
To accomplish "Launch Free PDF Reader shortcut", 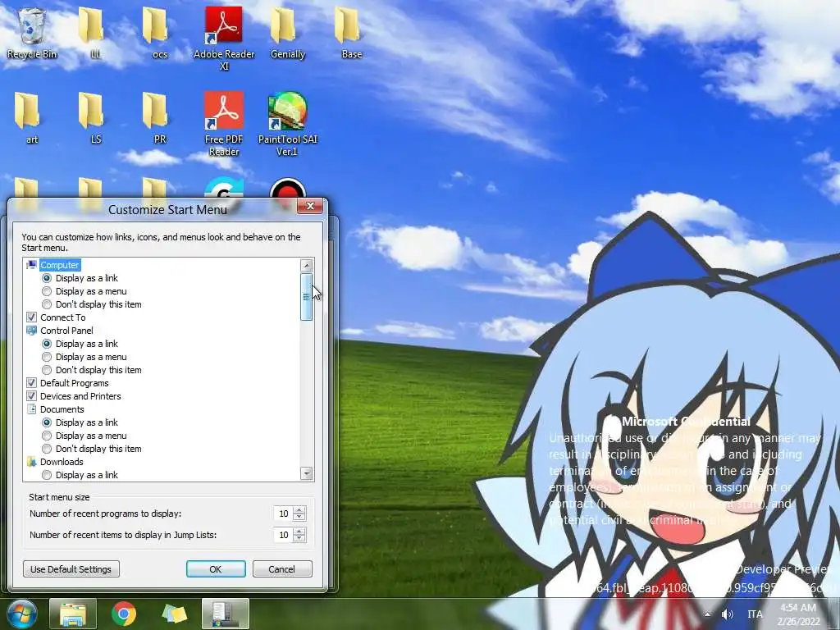I will click(x=224, y=124).
